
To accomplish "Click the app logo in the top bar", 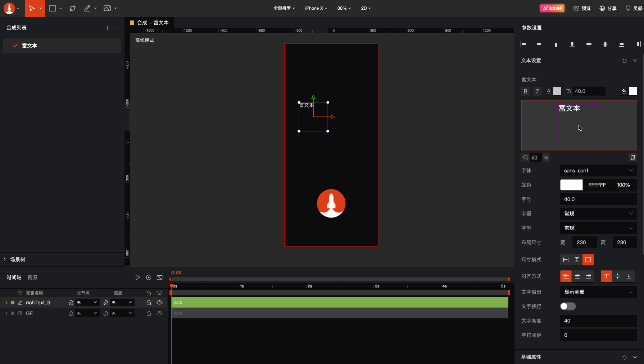I will pyautogui.click(x=9, y=8).
